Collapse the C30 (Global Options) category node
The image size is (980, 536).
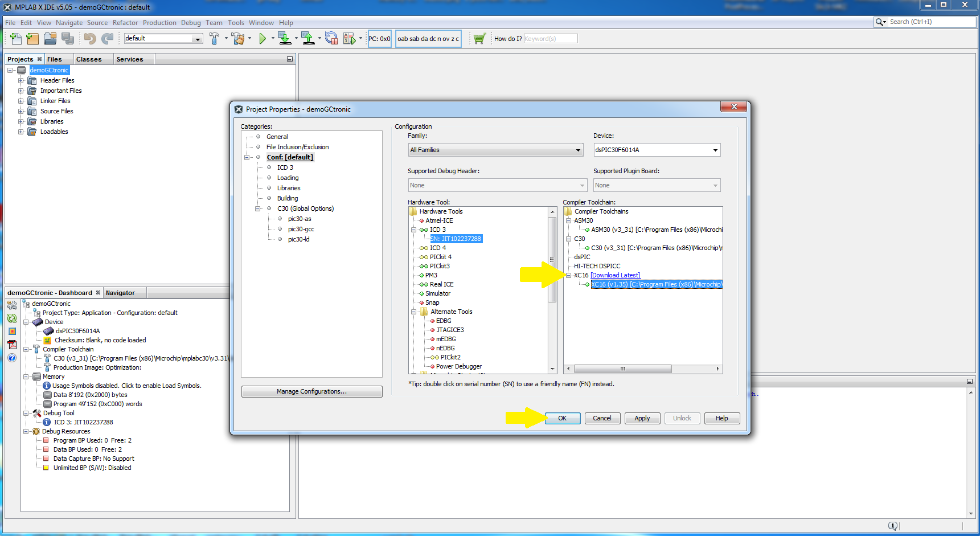tap(258, 209)
